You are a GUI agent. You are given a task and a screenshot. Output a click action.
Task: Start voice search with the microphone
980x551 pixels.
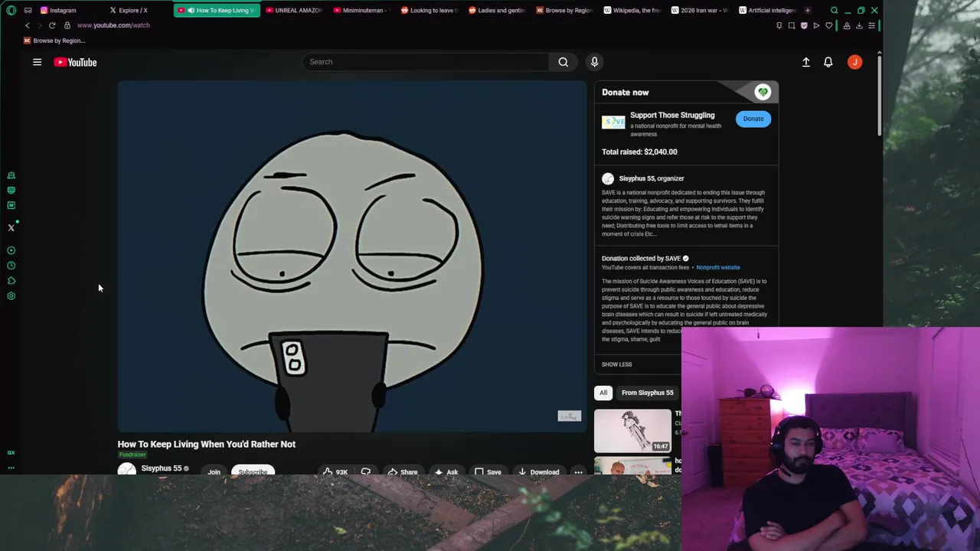594,62
